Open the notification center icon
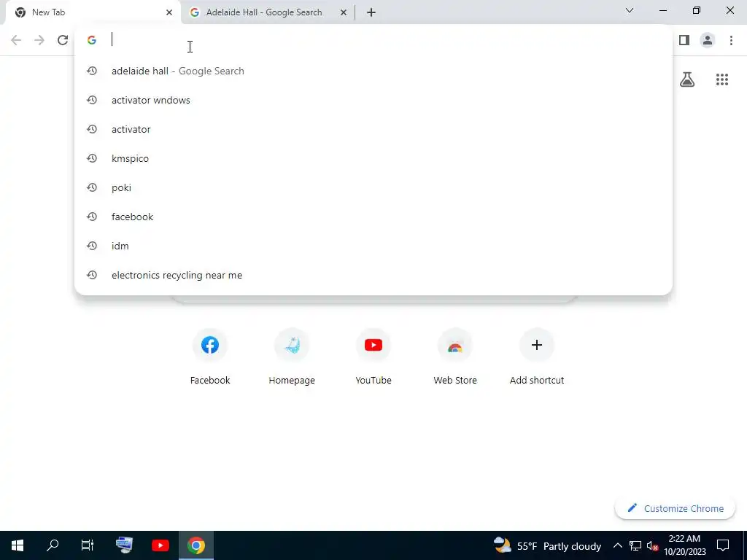This screenshot has width=747, height=560. 723,545
